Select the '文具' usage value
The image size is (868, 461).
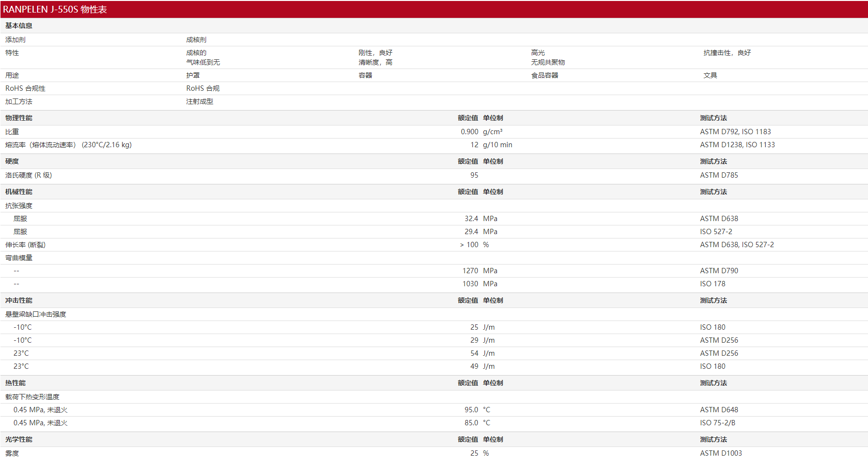[710, 75]
